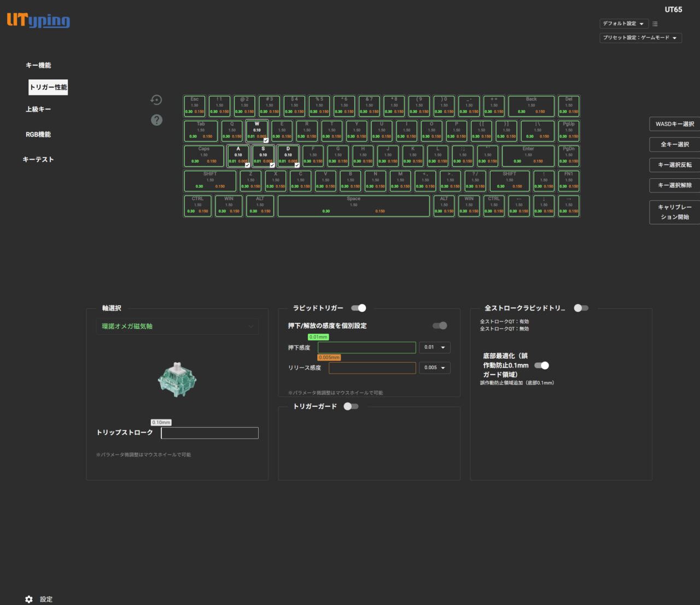The width and height of the screenshot is (700, 605).
Task: Click the list icon next to デフォルト設定
Action: (x=655, y=24)
